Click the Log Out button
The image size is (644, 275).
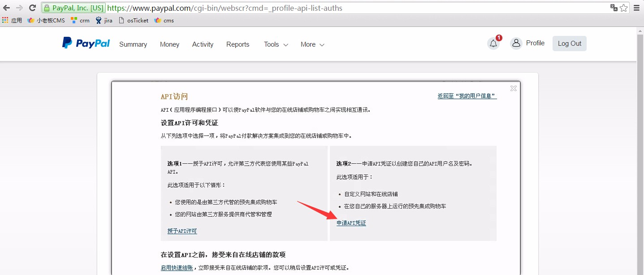pyautogui.click(x=569, y=44)
